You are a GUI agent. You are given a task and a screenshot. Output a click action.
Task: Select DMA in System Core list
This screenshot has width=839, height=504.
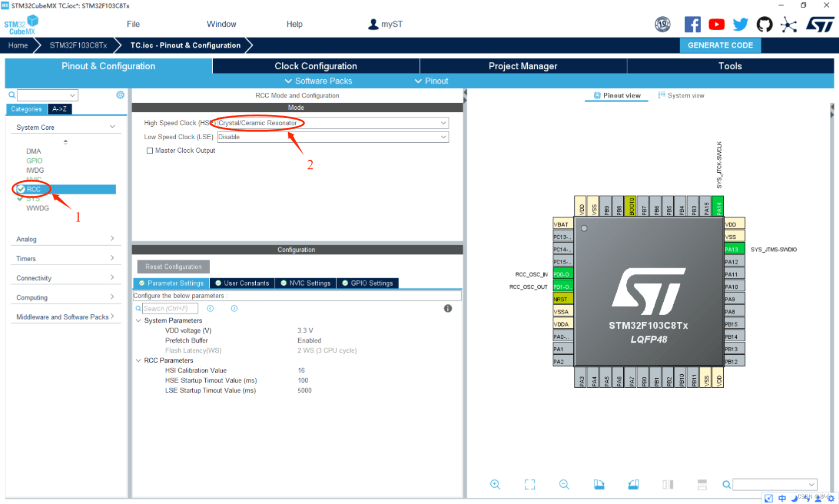33,151
